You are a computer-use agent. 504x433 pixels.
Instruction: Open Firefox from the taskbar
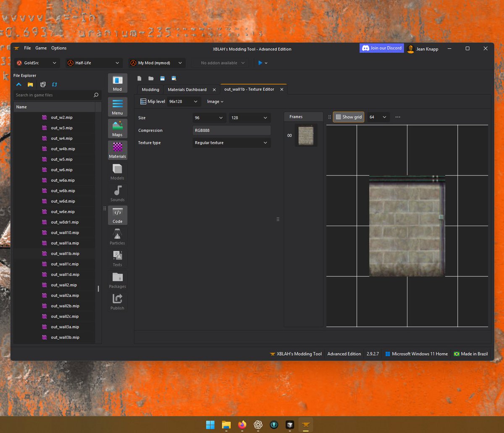[x=242, y=425]
